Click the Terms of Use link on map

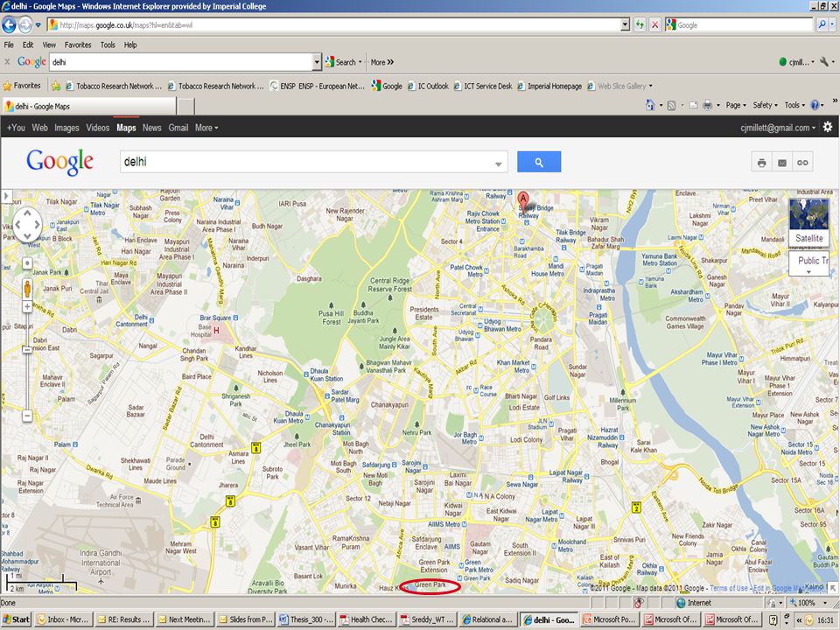point(729,588)
